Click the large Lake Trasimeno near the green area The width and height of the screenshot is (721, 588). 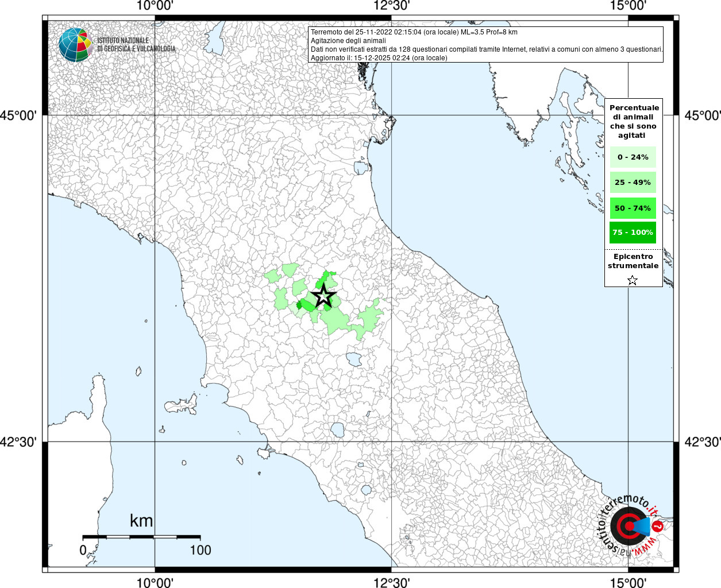pos(354,360)
